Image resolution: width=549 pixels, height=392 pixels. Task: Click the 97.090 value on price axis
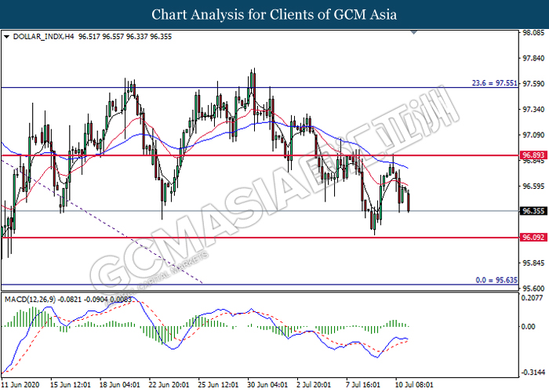click(533, 135)
